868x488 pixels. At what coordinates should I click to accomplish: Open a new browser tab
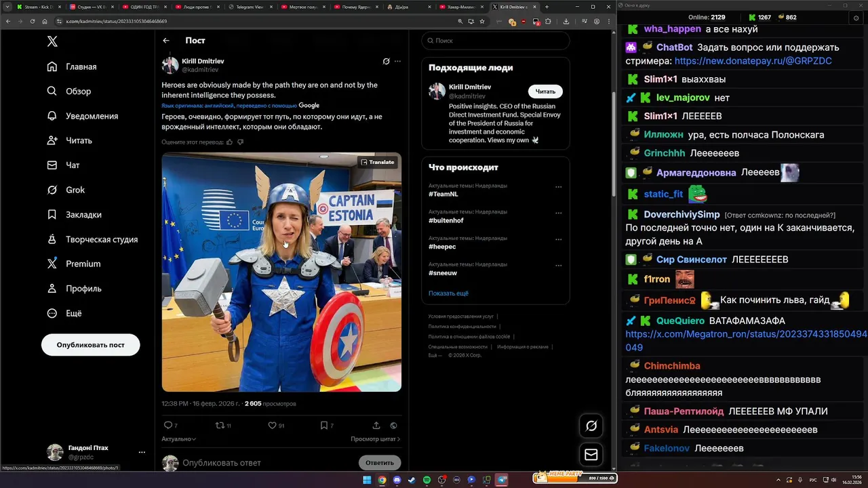547,7
